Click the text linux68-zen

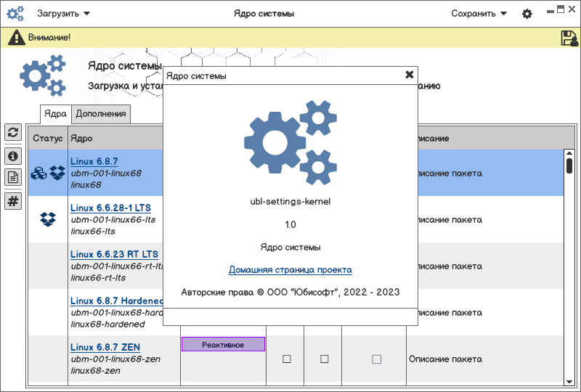click(x=96, y=370)
